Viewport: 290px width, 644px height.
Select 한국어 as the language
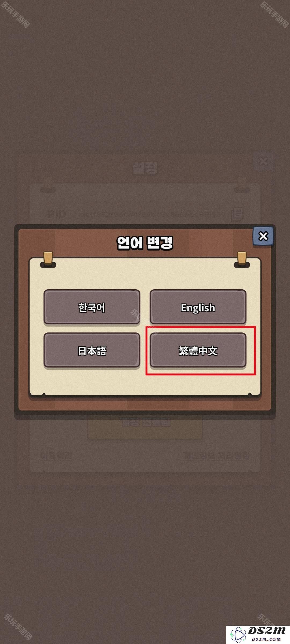point(92,307)
